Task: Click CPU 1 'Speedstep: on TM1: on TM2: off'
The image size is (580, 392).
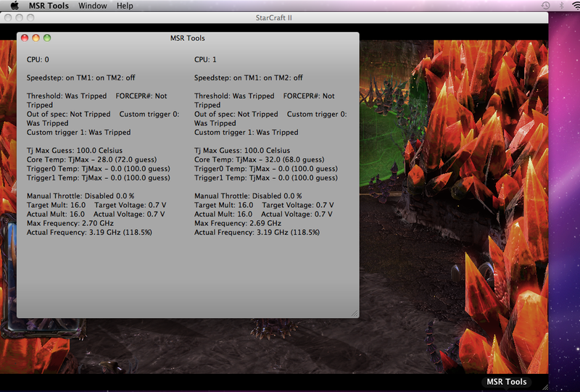Action: point(248,78)
